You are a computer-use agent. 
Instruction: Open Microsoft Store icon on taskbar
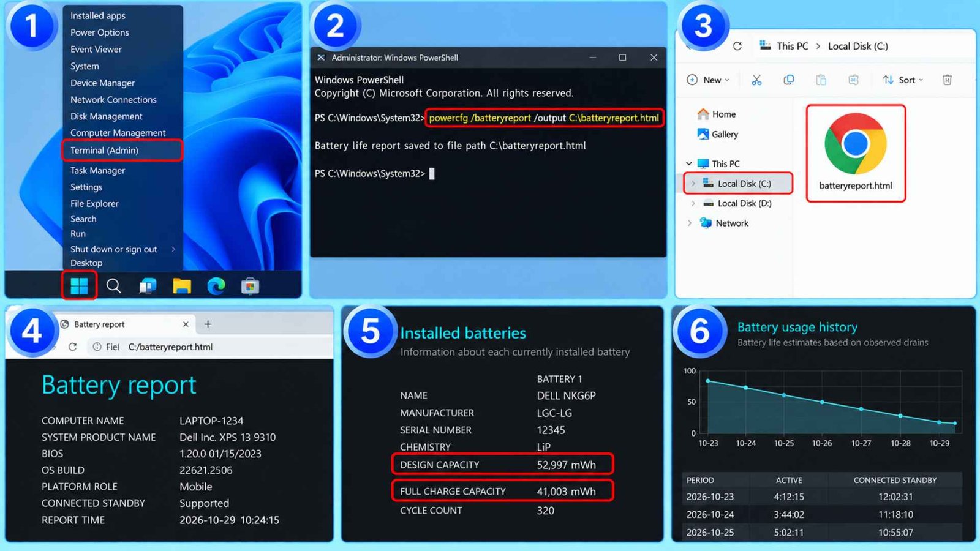(250, 286)
